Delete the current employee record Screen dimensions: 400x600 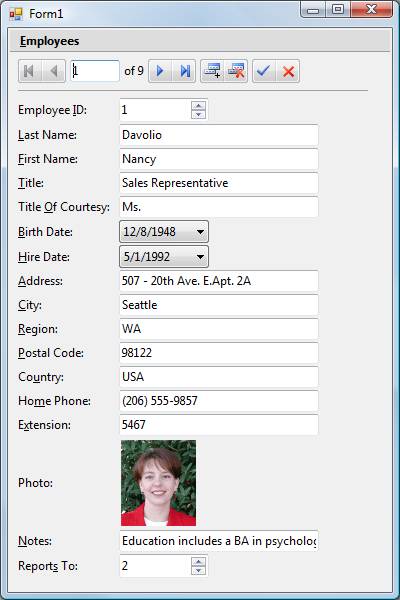coord(236,71)
